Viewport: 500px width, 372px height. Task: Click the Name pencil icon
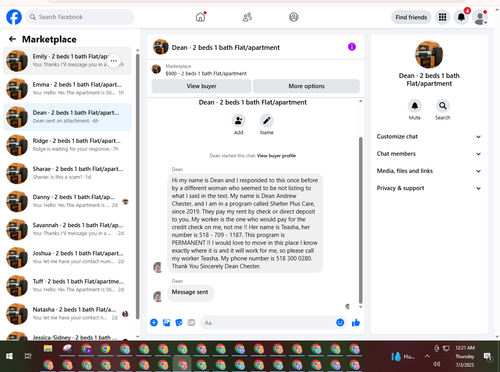pos(267,121)
